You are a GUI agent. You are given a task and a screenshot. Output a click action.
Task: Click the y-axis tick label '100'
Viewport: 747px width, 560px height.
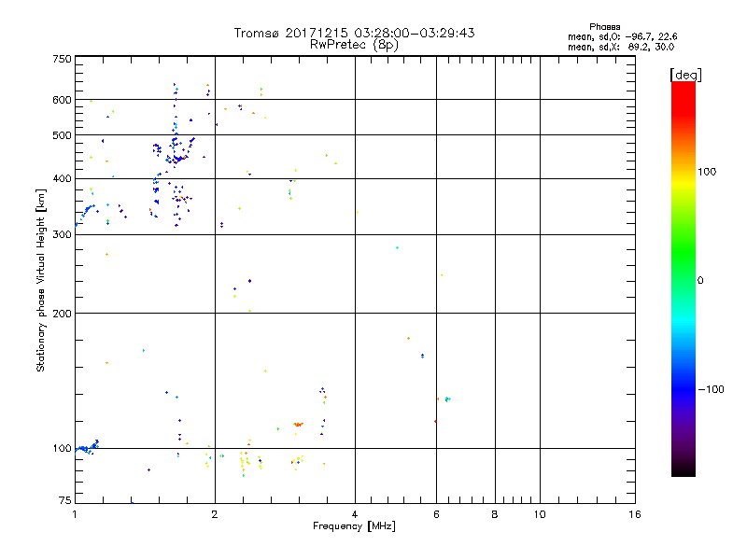pos(62,449)
